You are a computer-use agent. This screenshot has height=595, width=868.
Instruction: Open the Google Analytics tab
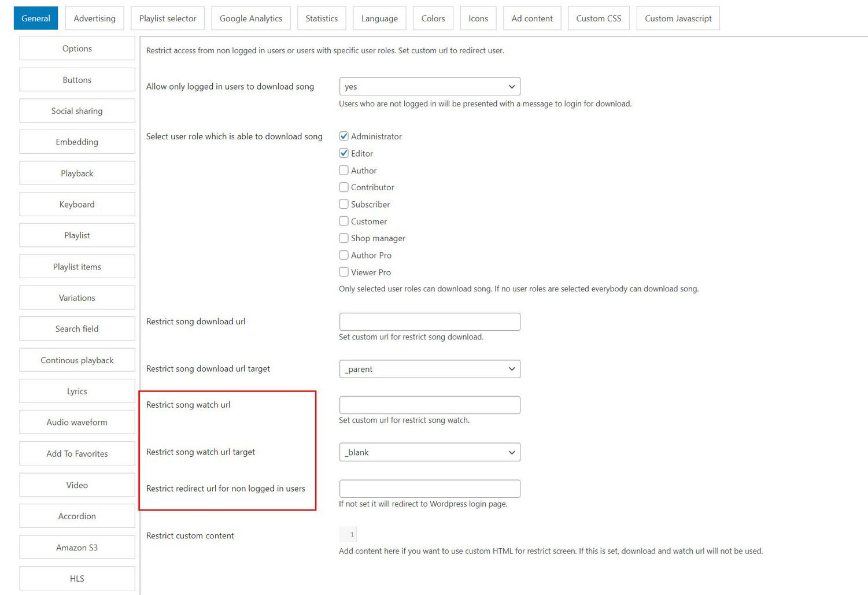point(251,19)
